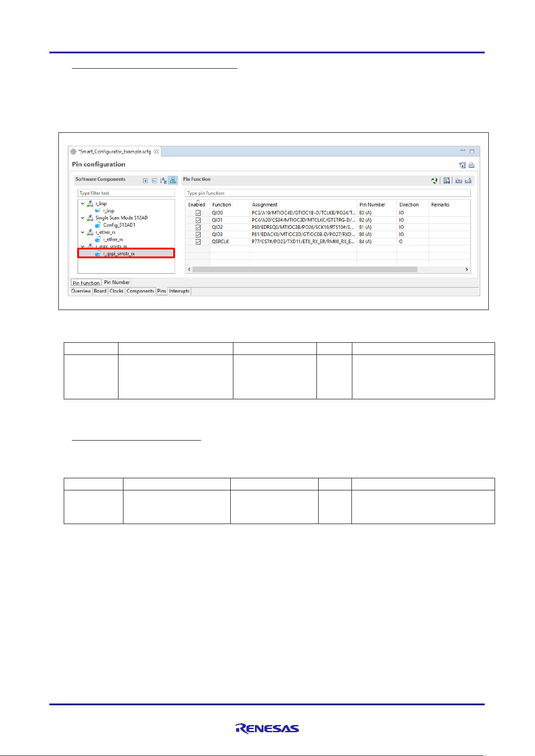Click the save pin table icon in Pin Function

[447, 180]
